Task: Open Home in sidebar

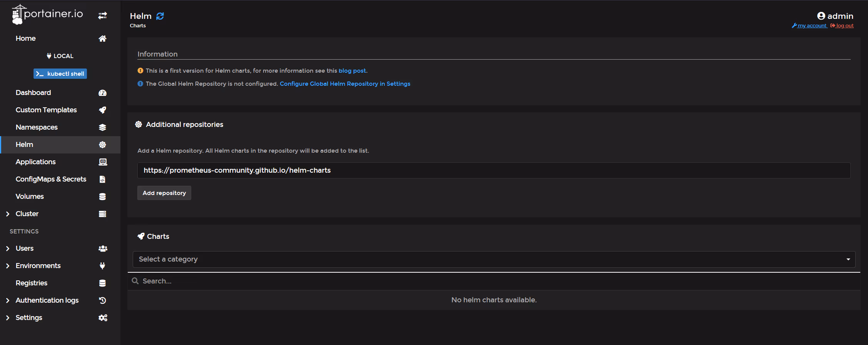Action: pos(26,38)
